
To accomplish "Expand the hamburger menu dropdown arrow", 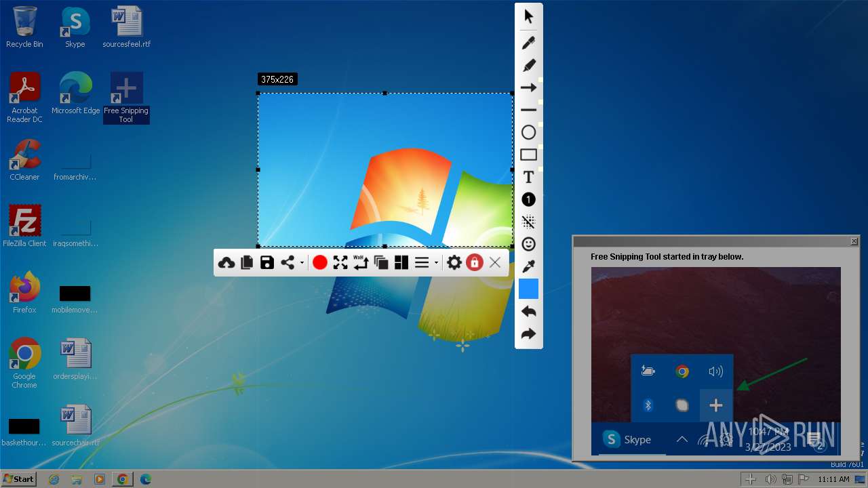I will point(436,263).
